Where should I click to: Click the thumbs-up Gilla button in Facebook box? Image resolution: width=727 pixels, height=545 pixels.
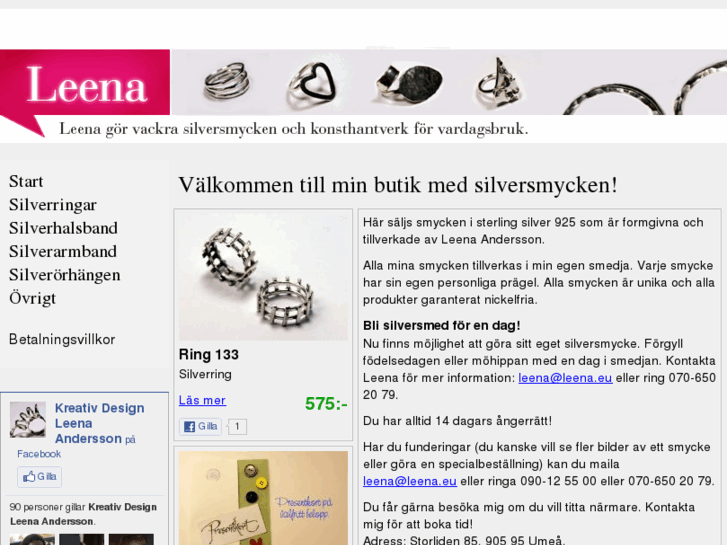39,477
